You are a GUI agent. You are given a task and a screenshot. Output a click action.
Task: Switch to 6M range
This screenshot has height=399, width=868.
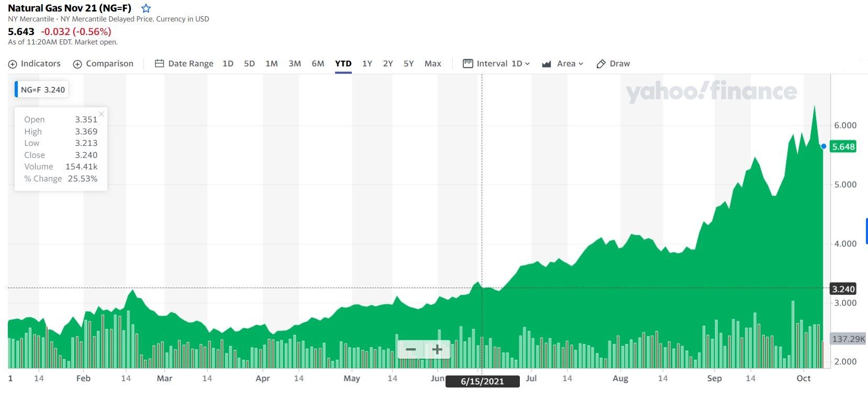tap(318, 63)
